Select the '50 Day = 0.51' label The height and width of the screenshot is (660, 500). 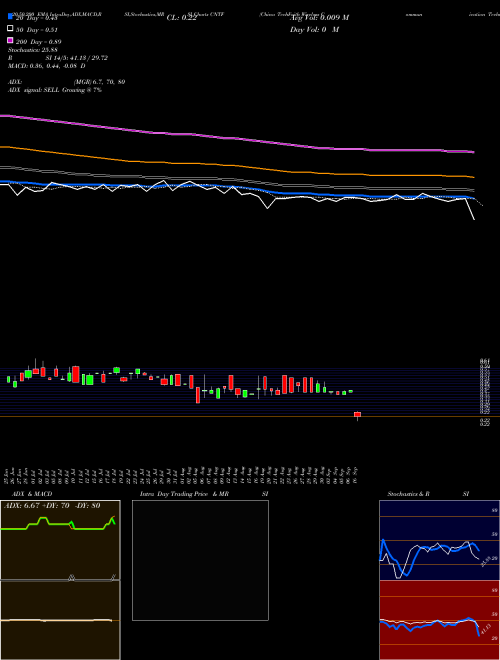(x=37, y=30)
